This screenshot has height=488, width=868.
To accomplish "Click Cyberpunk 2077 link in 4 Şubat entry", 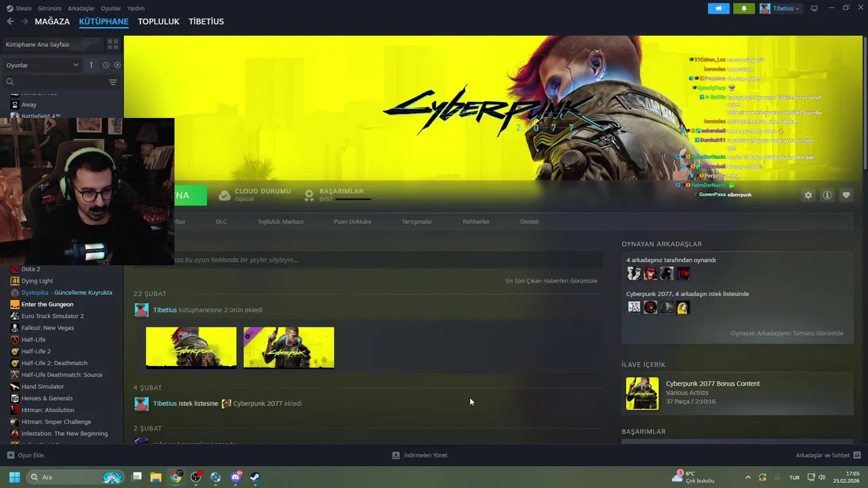I will click(x=258, y=403).
